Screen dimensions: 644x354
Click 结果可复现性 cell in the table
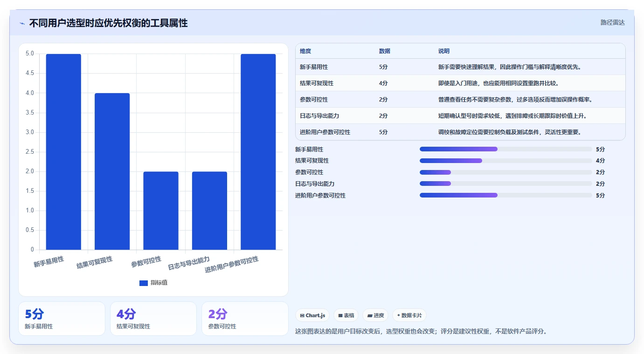(x=317, y=83)
